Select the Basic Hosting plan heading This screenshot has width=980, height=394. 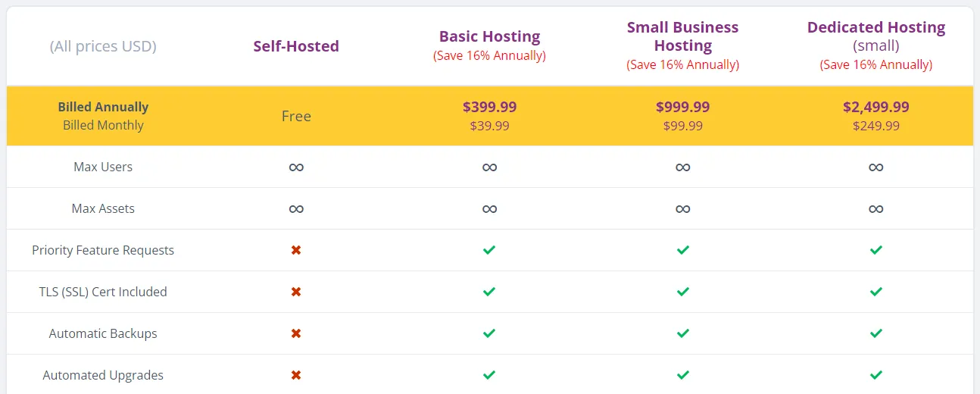489,36
